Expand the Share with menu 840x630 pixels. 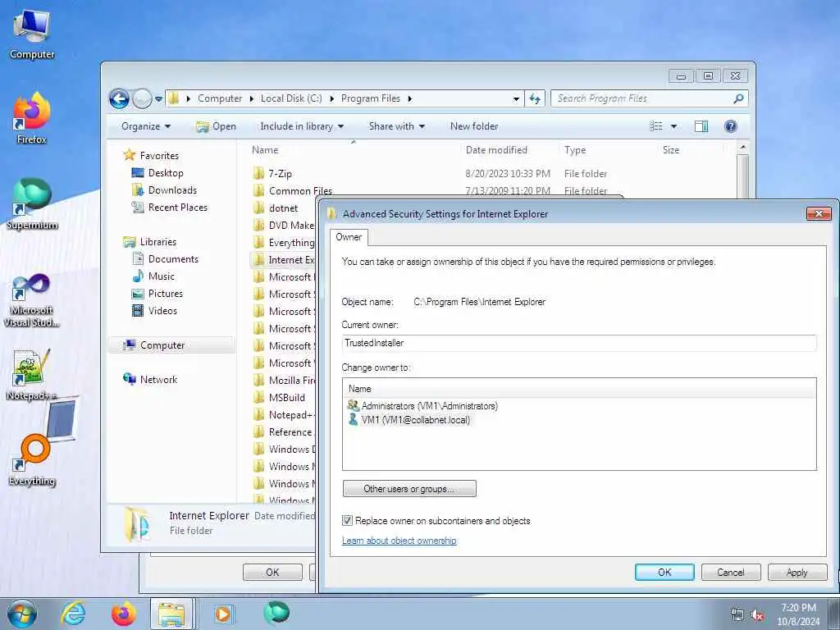[396, 126]
